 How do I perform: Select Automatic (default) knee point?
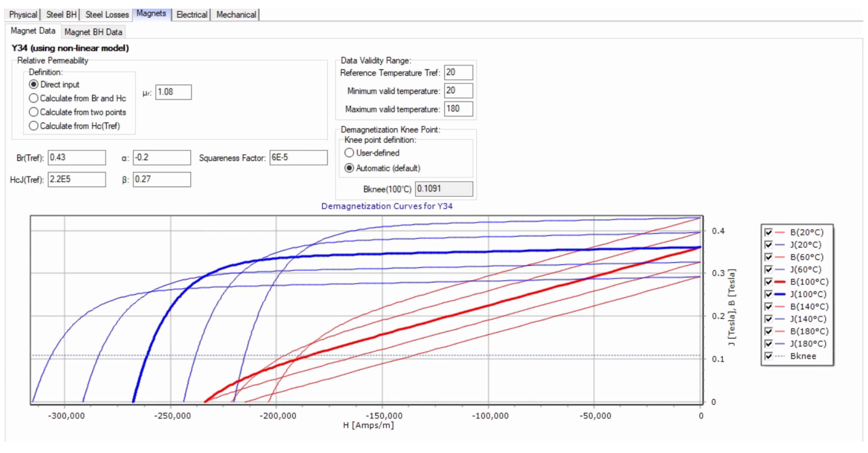pyautogui.click(x=349, y=168)
